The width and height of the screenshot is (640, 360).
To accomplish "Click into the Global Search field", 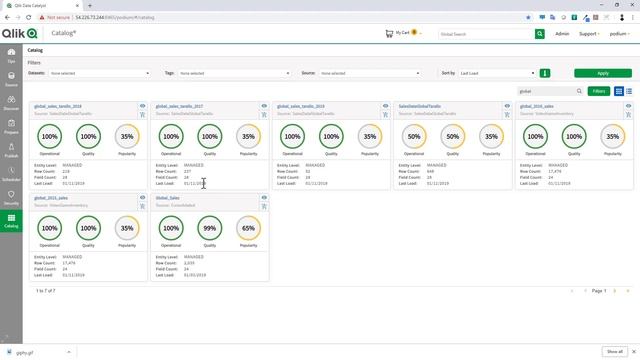I will point(487,34).
